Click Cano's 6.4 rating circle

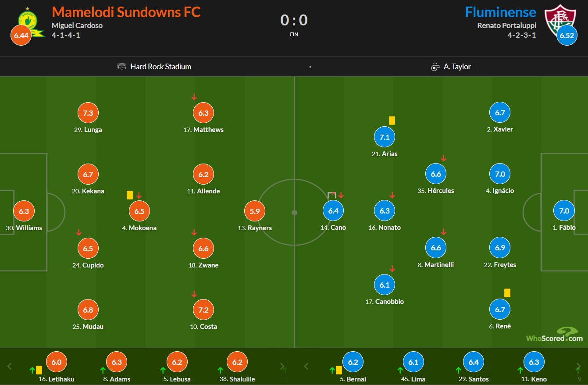click(333, 211)
